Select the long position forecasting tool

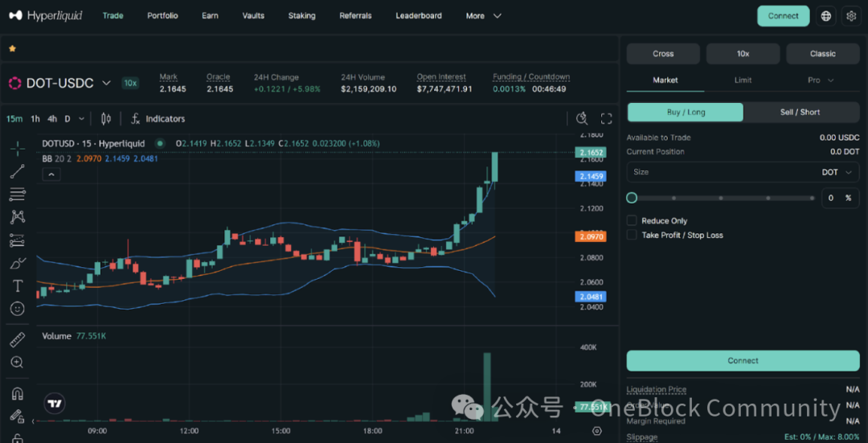[18, 240]
